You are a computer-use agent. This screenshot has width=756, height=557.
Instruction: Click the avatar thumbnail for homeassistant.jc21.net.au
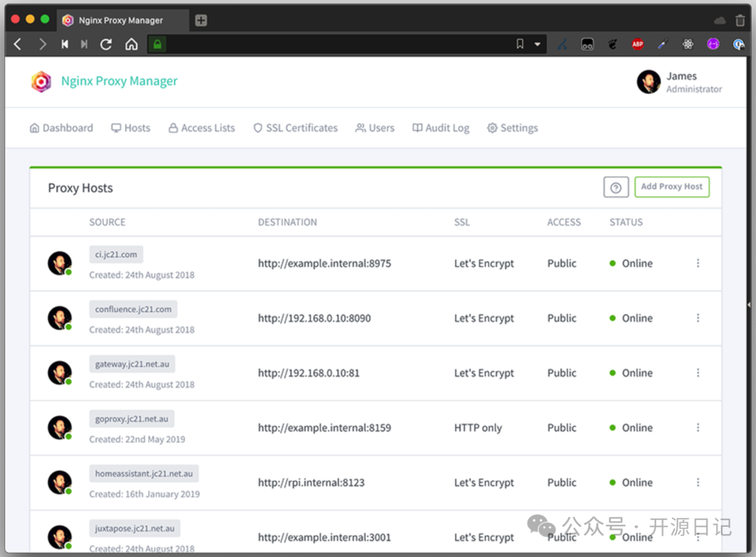[x=59, y=482]
